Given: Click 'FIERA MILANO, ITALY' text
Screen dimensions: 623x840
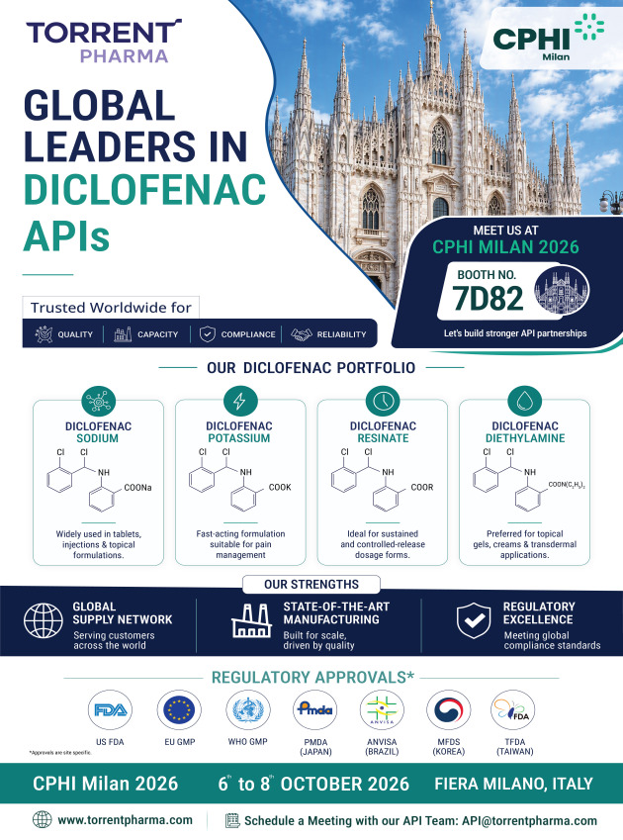Looking at the screenshot, I should (x=514, y=784).
